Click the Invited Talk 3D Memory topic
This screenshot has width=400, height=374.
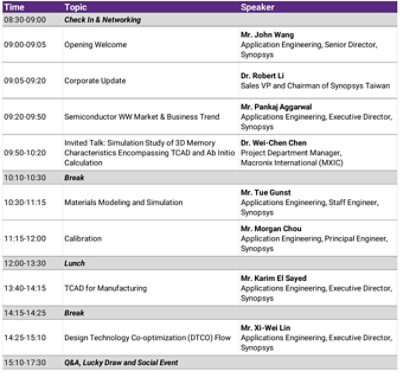(x=149, y=153)
